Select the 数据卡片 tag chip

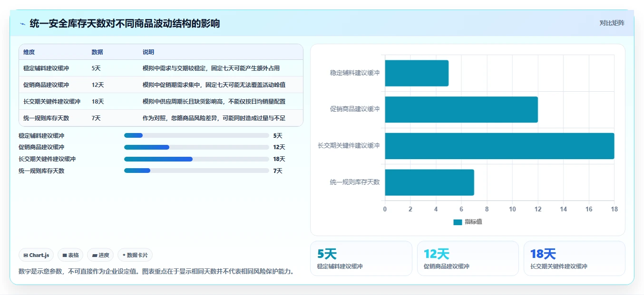click(135, 255)
